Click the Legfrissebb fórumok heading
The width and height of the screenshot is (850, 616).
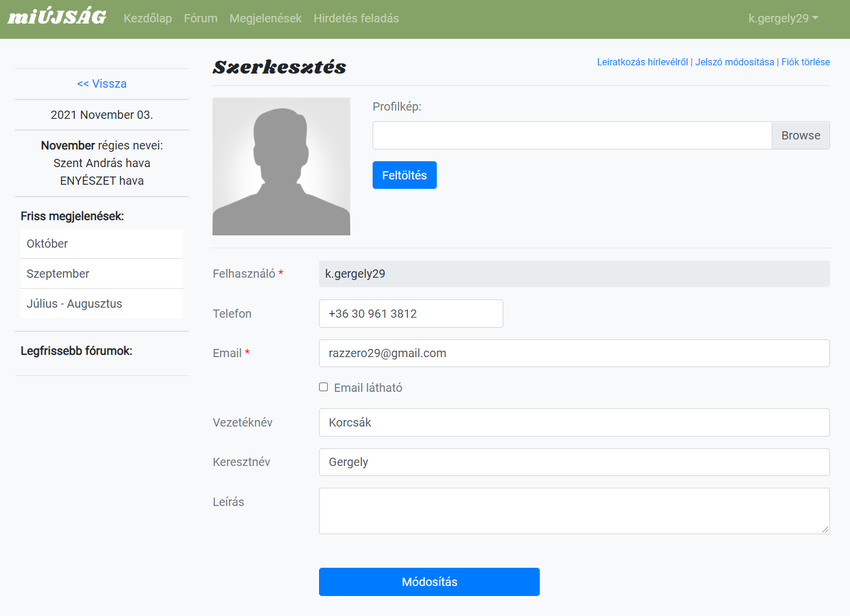77,351
